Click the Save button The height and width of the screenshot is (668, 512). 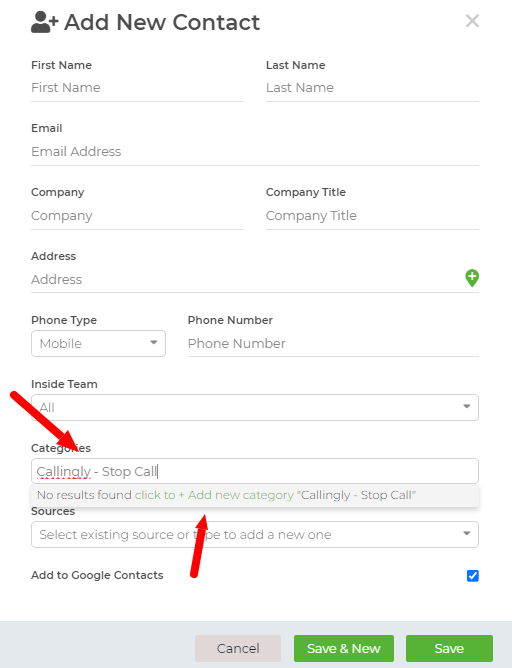(449, 648)
